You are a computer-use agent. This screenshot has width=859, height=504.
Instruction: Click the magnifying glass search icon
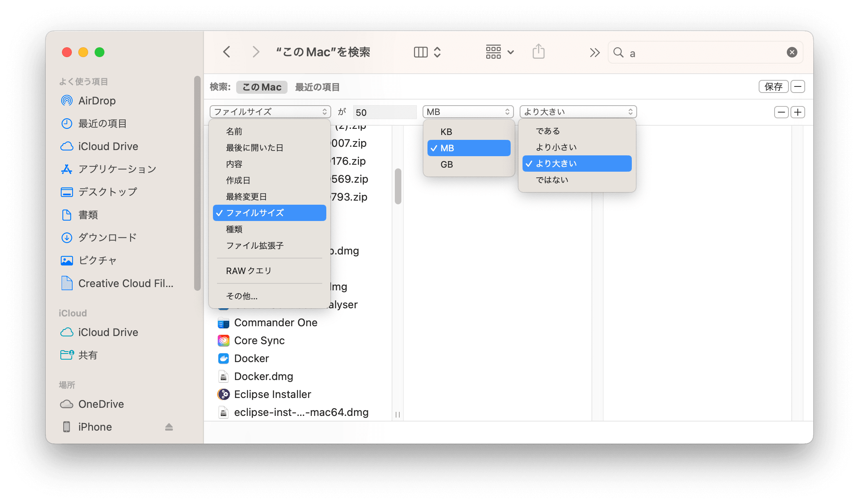click(x=618, y=53)
